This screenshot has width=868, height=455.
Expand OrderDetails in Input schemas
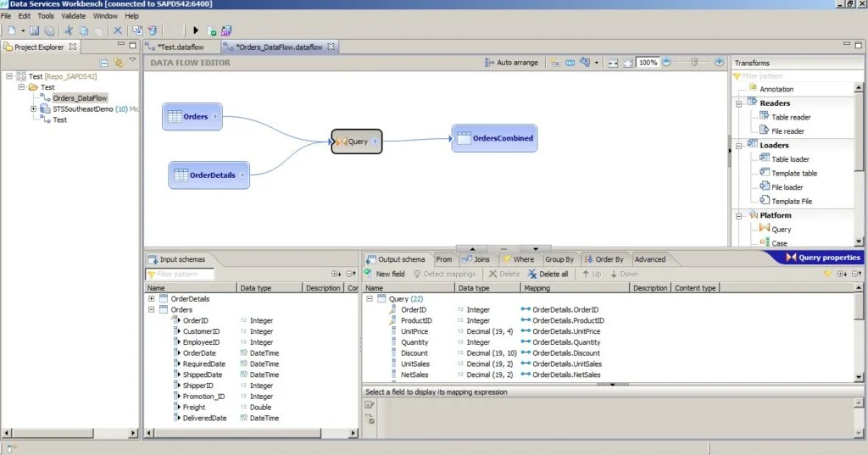[151, 298]
